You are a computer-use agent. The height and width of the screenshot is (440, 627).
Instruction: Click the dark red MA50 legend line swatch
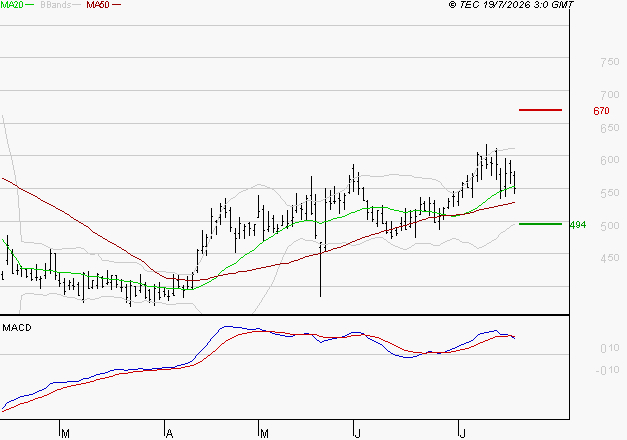click(x=116, y=5)
